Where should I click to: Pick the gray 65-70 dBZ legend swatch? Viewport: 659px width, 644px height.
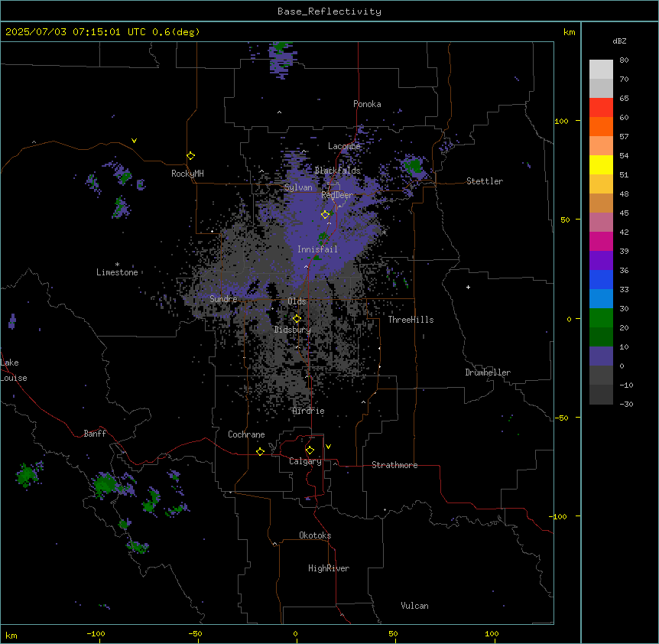pyautogui.click(x=601, y=88)
